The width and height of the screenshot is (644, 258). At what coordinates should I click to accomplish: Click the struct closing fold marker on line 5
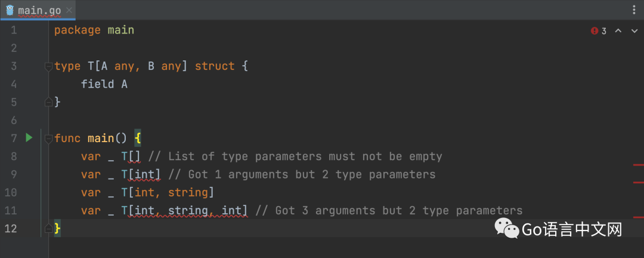[x=49, y=102]
